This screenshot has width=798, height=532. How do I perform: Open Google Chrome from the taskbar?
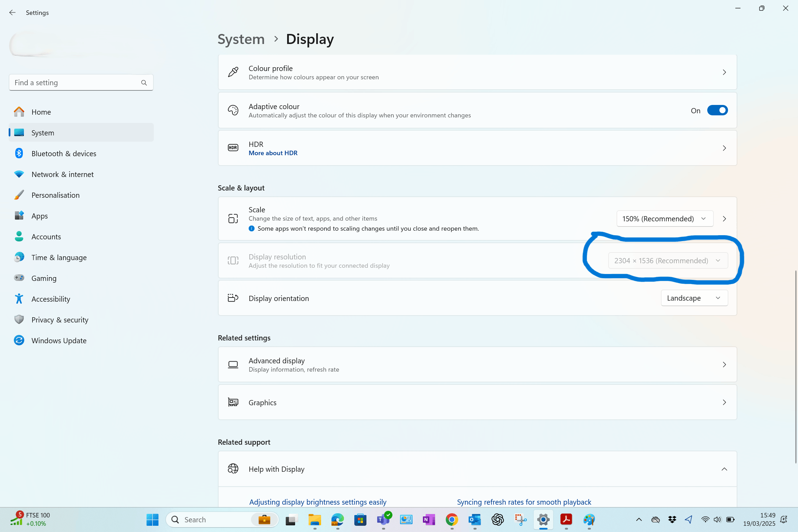point(452,520)
